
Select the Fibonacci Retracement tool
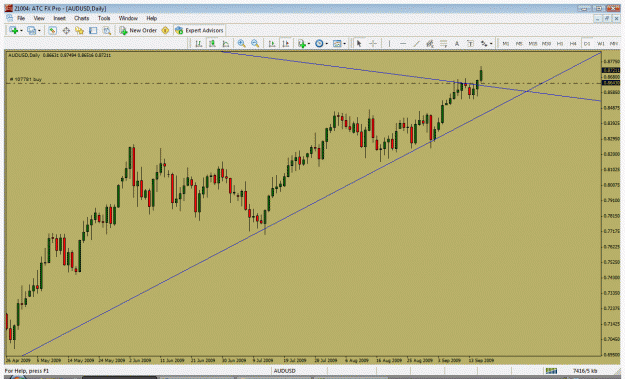pyautogui.click(x=443, y=43)
